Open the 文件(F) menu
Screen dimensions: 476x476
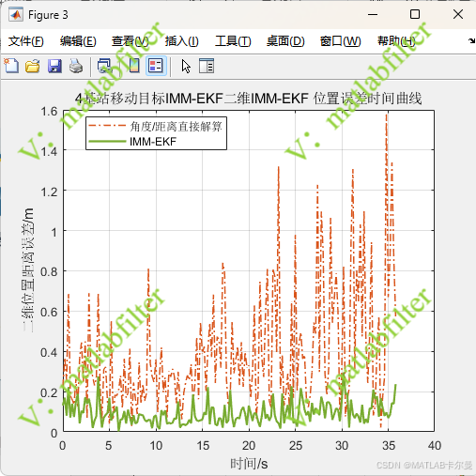[25, 41]
